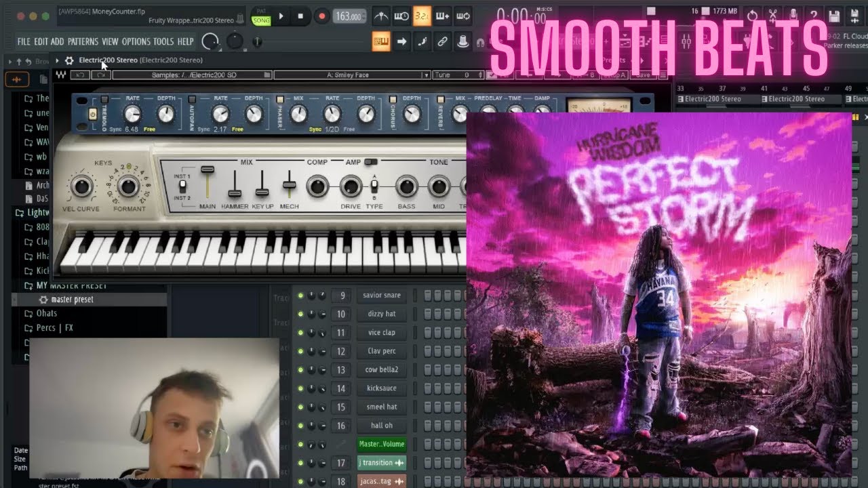Click the 163.000 tempo field

tap(349, 16)
